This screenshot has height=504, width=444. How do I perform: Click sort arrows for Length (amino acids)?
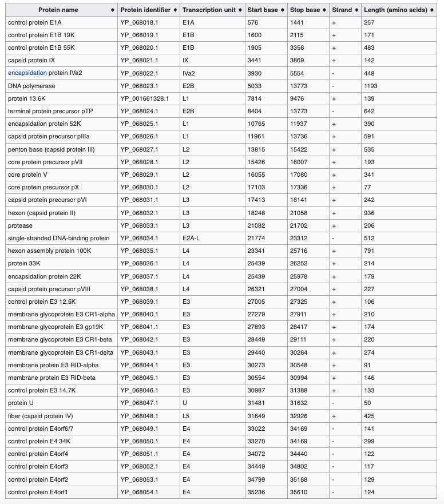tap(432, 10)
